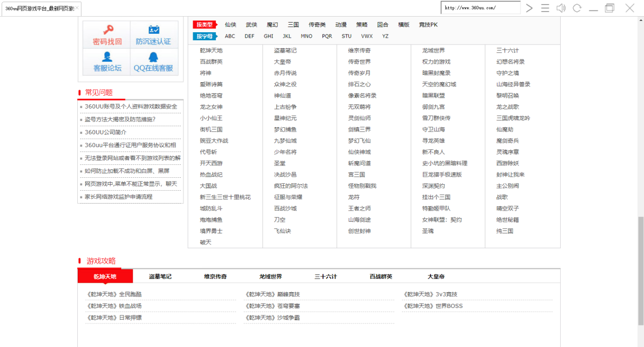Switch to the 大皇帝 strategy tab
The image size is (644, 347).
436,277
